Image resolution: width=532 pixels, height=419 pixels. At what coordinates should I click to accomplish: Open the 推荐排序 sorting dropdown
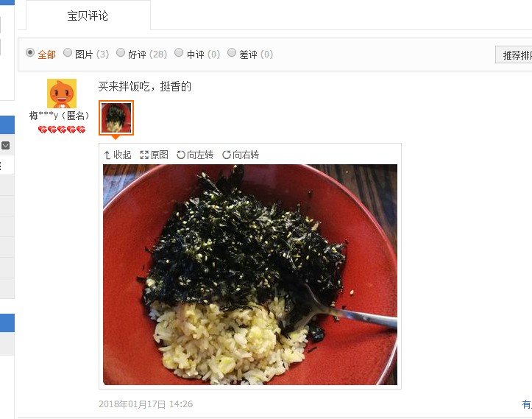514,54
